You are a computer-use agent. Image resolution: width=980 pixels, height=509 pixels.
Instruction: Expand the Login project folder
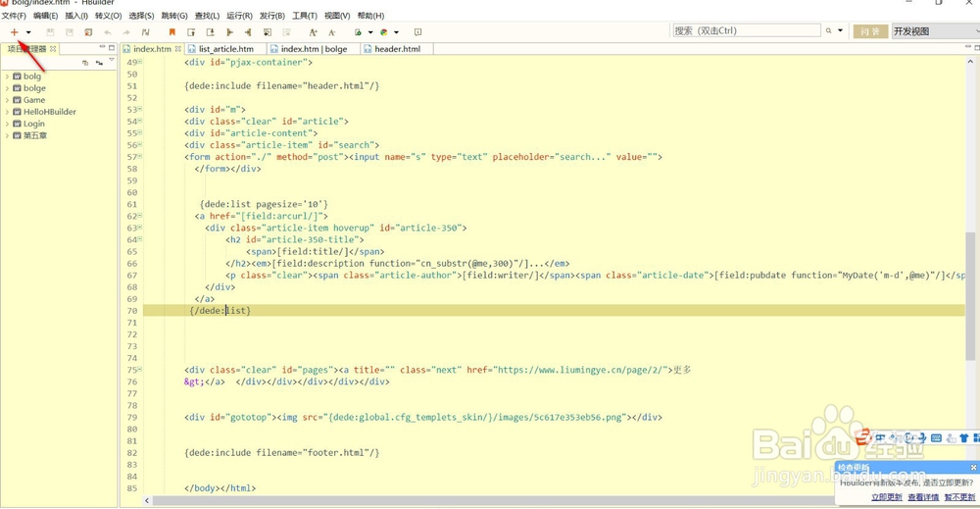pos(8,124)
